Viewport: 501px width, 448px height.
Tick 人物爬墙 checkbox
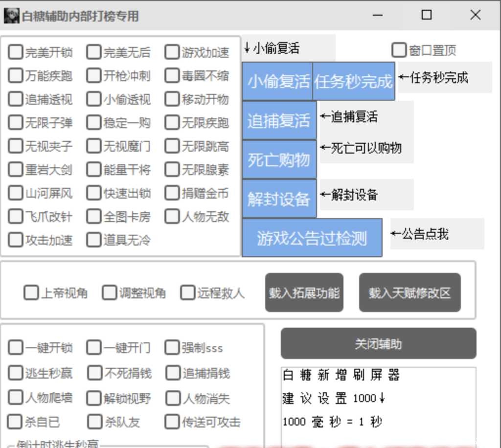pos(15,398)
